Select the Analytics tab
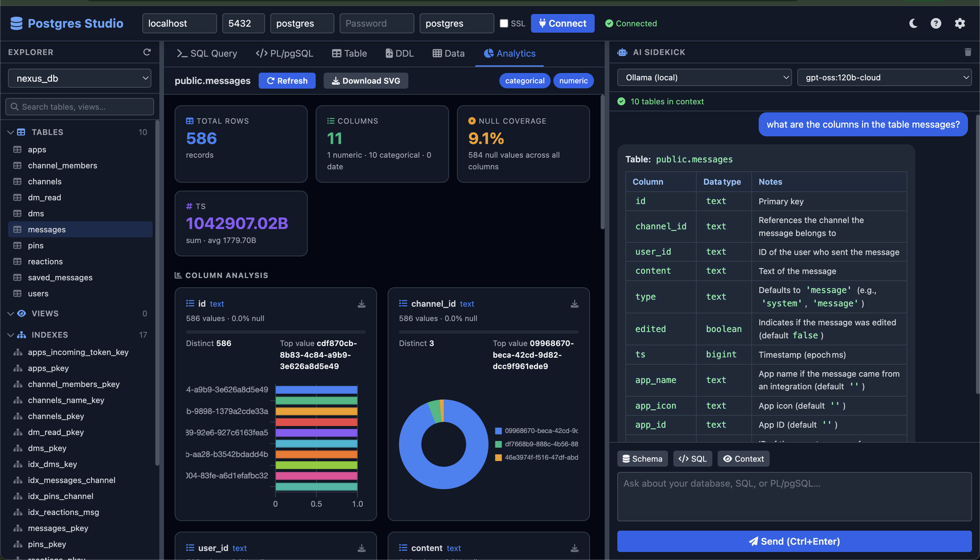The width and height of the screenshot is (980, 560). (510, 53)
